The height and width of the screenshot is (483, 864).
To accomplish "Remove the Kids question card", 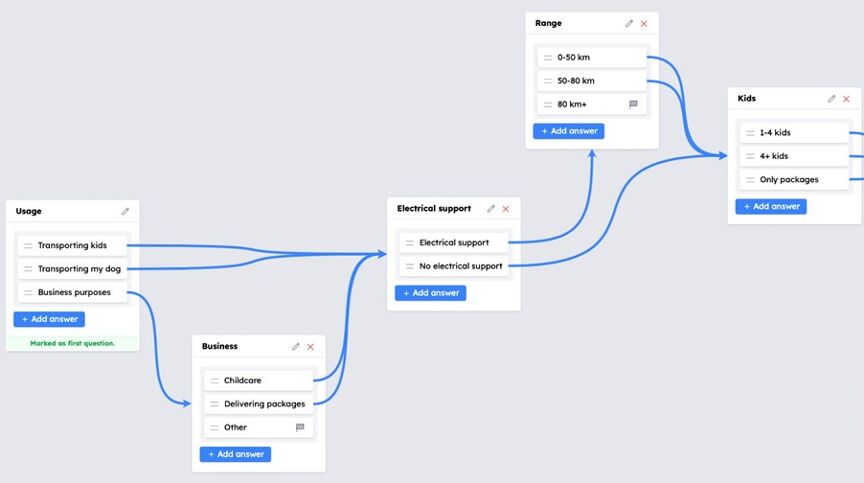I will [x=846, y=99].
